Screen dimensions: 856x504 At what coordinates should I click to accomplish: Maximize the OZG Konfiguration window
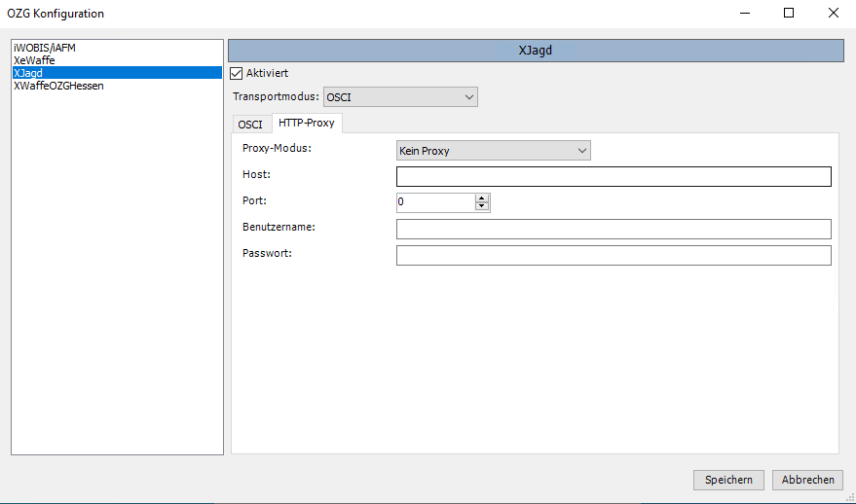coord(789,14)
